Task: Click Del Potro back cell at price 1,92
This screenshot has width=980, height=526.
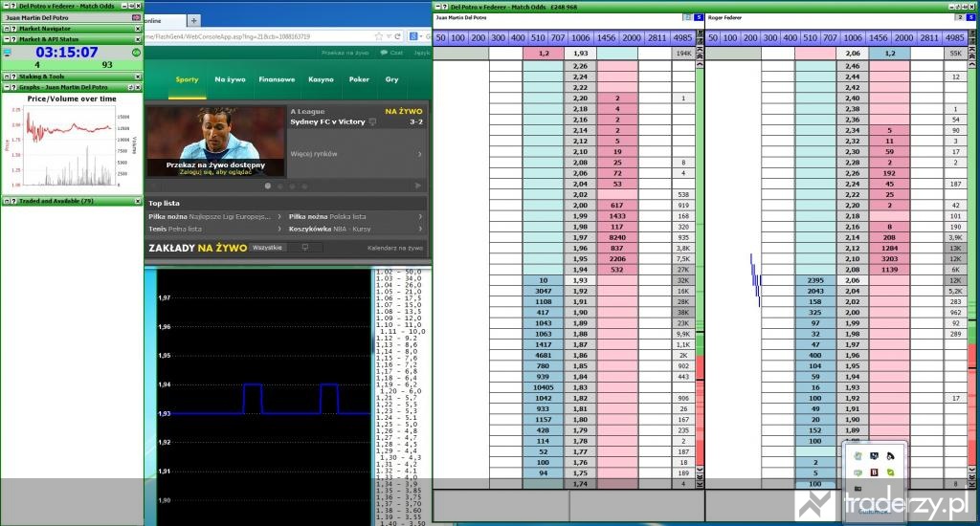Action: 544,291
